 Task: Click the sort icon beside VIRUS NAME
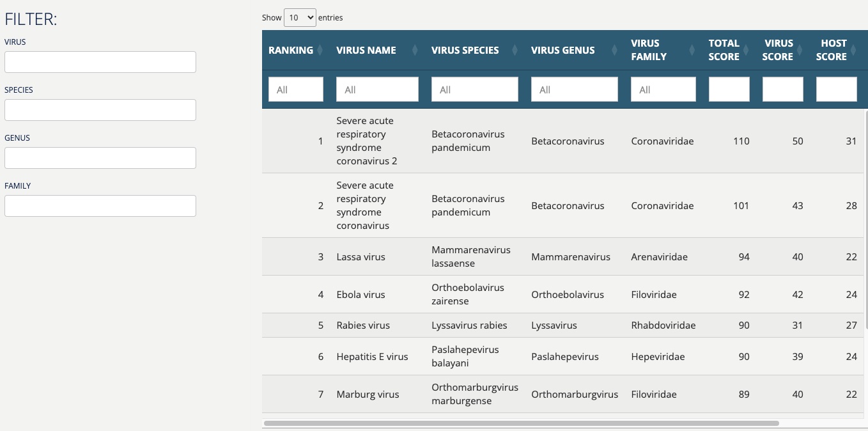click(x=414, y=49)
